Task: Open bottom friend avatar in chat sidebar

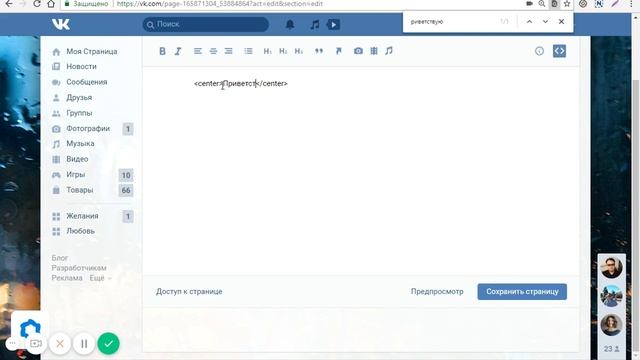Action: 611,325
